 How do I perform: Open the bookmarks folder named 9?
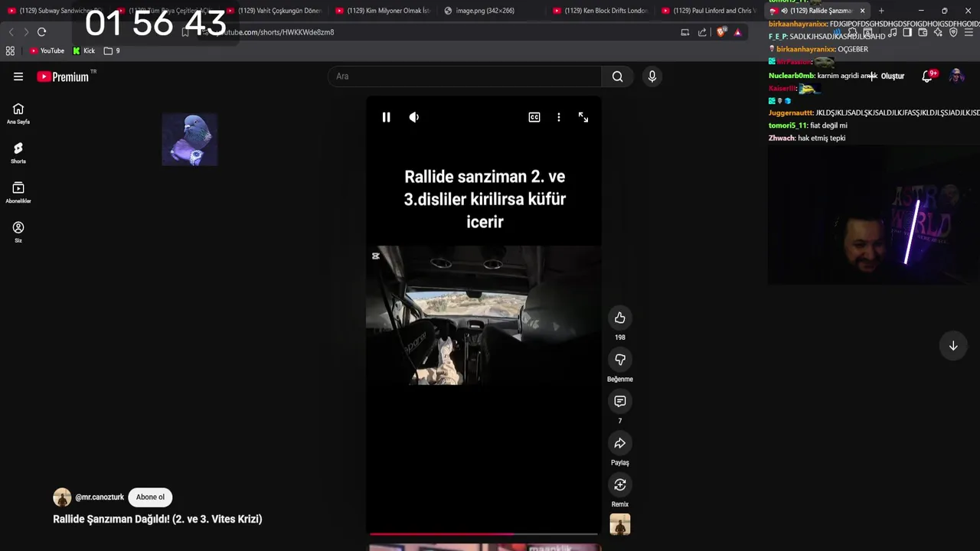pos(112,51)
